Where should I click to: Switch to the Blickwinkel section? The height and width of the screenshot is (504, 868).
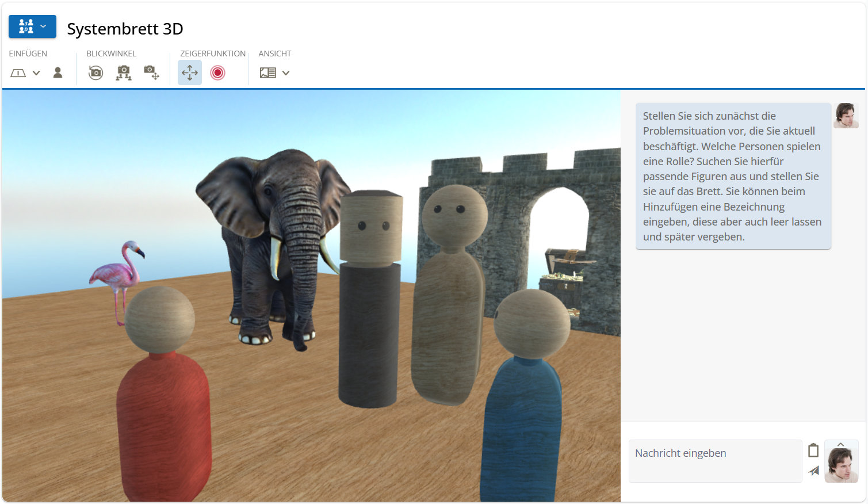pos(111,54)
